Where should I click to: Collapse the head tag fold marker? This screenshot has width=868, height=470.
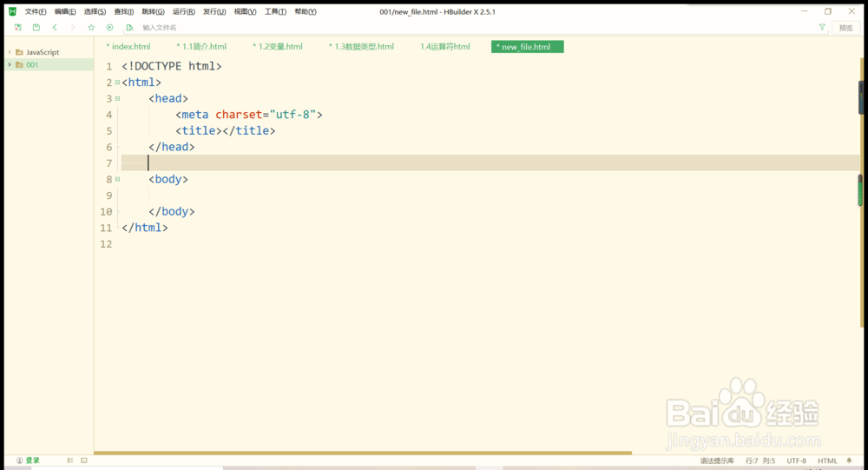(x=117, y=99)
